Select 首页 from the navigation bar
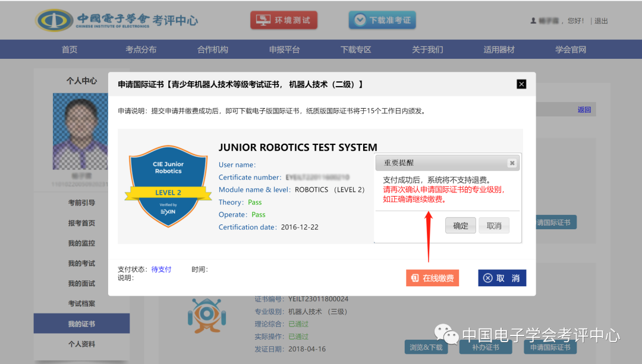 pos(69,49)
